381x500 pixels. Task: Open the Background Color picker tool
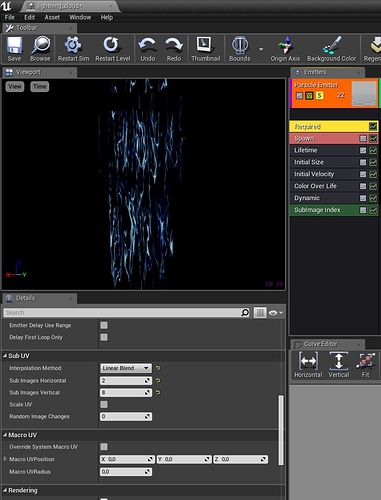[x=332, y=45]
